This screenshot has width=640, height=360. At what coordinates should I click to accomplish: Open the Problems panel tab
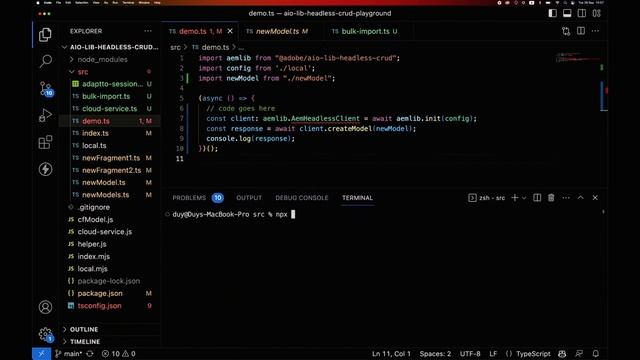tap(198, 198)
